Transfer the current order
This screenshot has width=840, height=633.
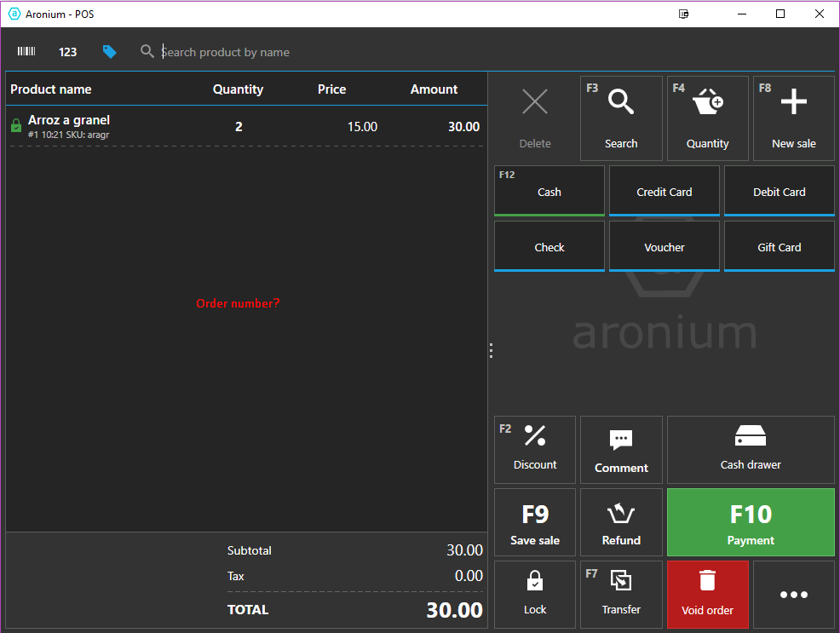[621, 594]
